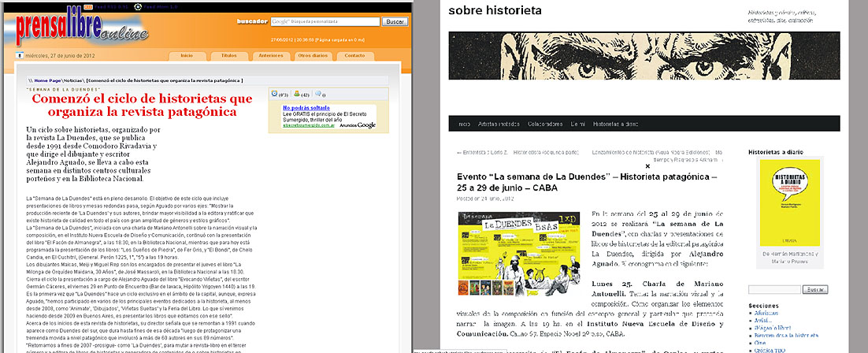
Task: Open the Otros diarios tab
Action: [x=313, y=56]
